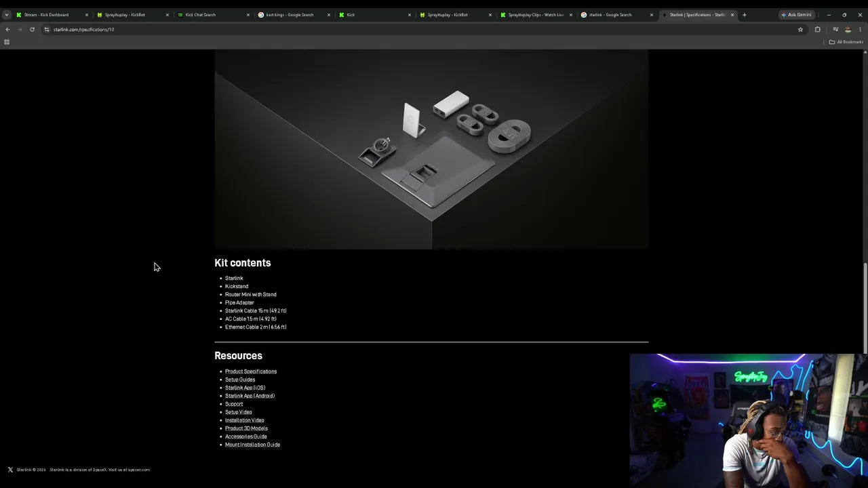Expand the tab search dropdown arrow

[6, 14]
